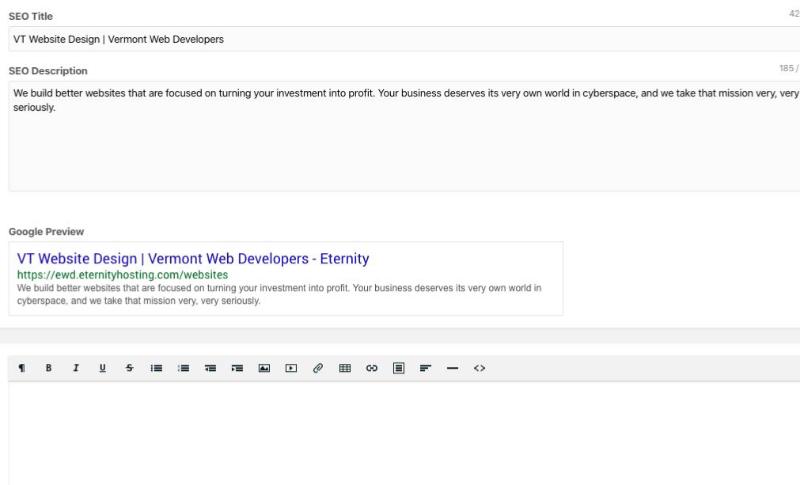
Task: Click inside the SEO Title field
Action: (404, 39)
